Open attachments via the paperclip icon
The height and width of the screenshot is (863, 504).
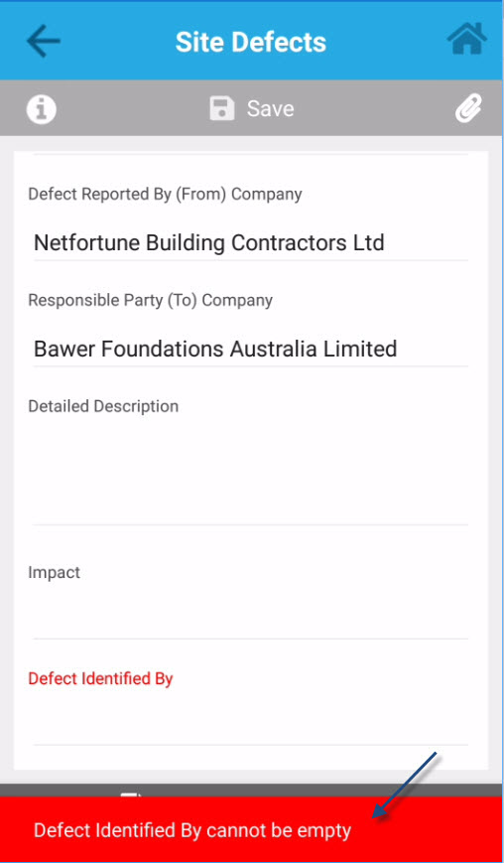(468, 108)
